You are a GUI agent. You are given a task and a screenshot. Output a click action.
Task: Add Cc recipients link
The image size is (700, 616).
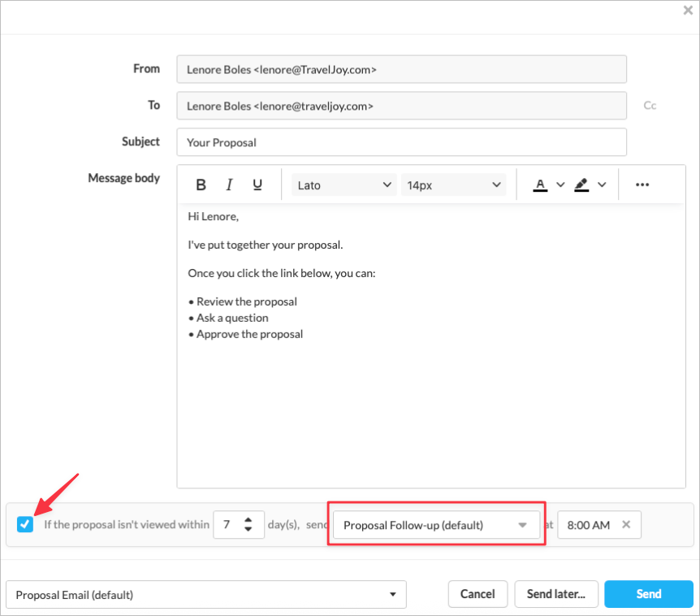click(x=650, y=106)
